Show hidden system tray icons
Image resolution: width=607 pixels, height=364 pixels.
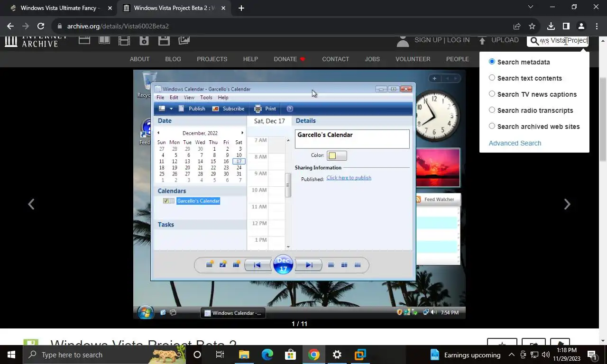512,355
